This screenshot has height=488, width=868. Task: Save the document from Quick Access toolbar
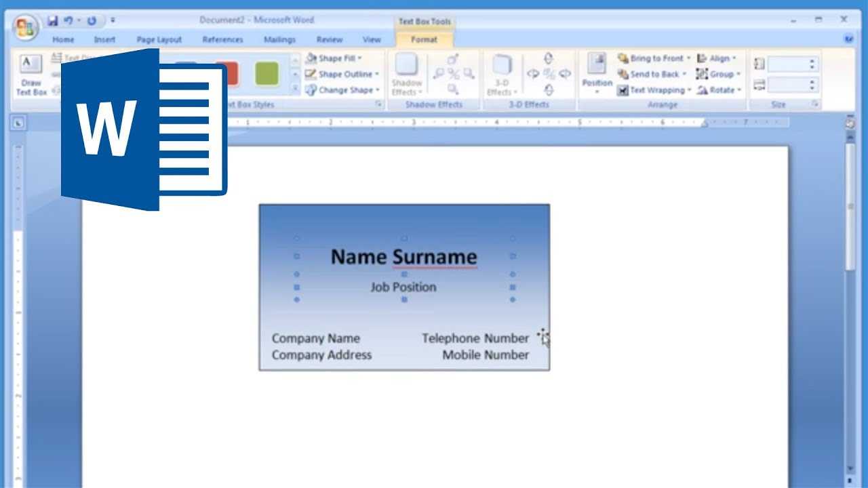point(53,20)
